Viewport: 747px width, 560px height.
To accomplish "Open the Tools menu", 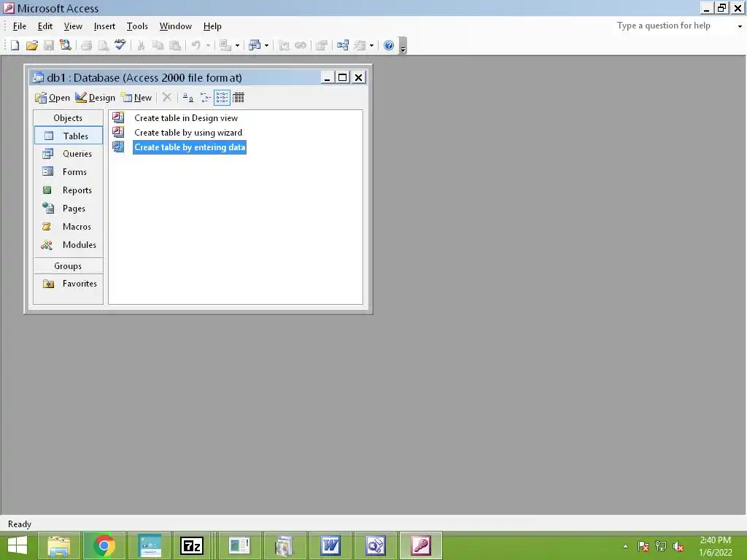I will click(x=137, y=26).
